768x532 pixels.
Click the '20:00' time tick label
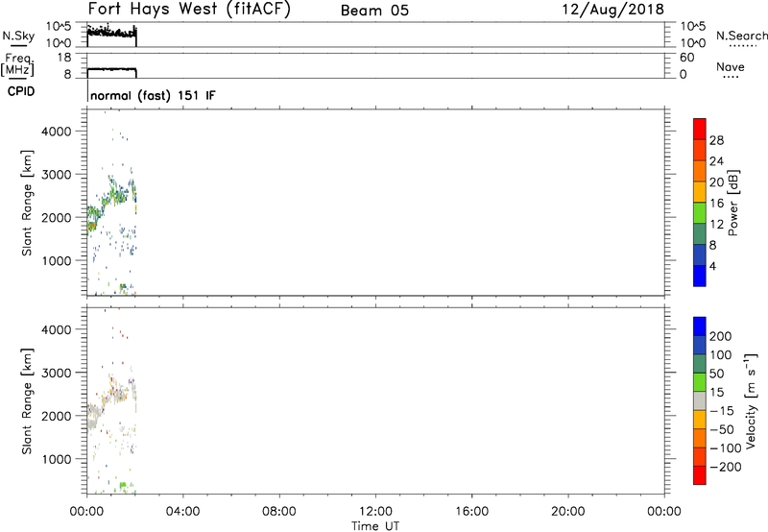coord(567,512)
